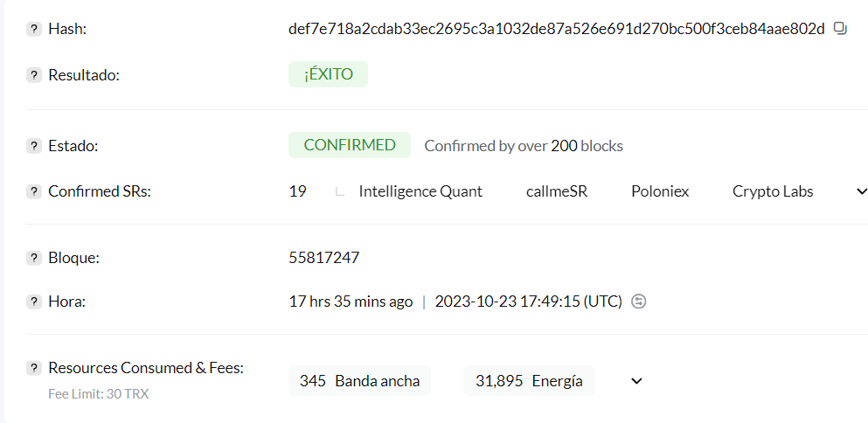868x423 pixels.
Task: Click the help icon beside Confirmed SRs
Action: click(x=34, y=191)
